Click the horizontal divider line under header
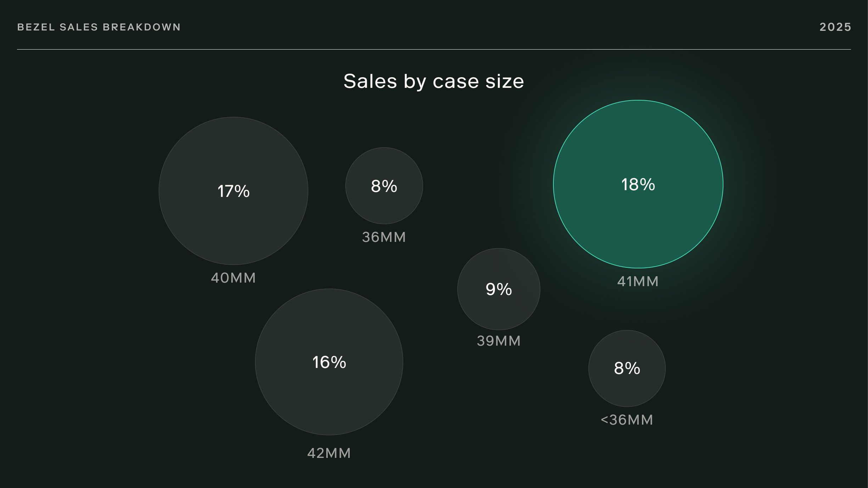The height and width of the screenshot is (488, 868). pyautogui.click(x=434, y=49)
